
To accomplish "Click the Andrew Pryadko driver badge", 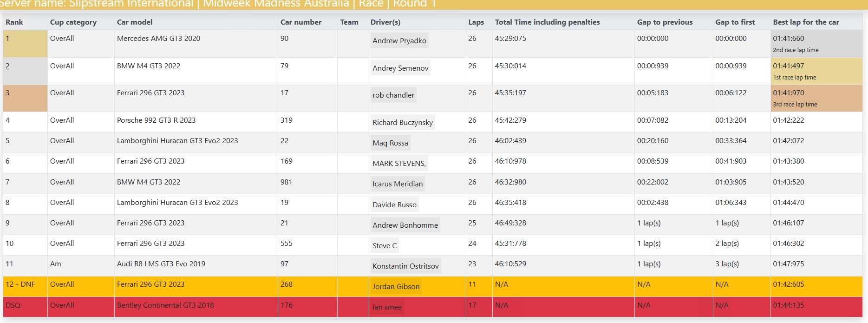I will point(399,41).
